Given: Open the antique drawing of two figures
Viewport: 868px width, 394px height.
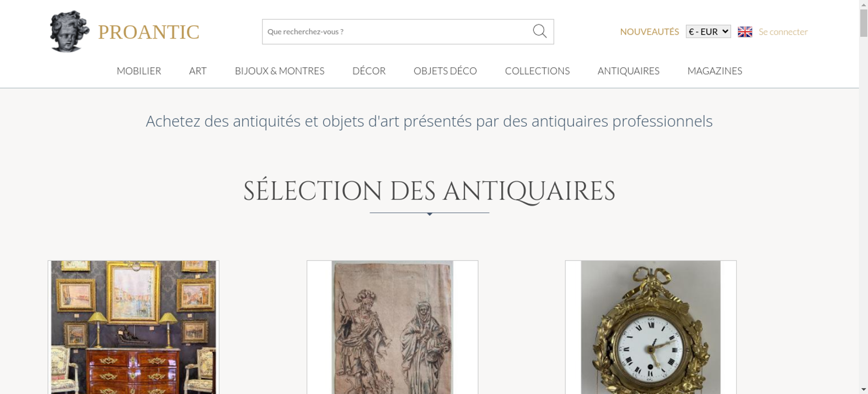Looking at the screenshot, I should (x=392, y=327).
